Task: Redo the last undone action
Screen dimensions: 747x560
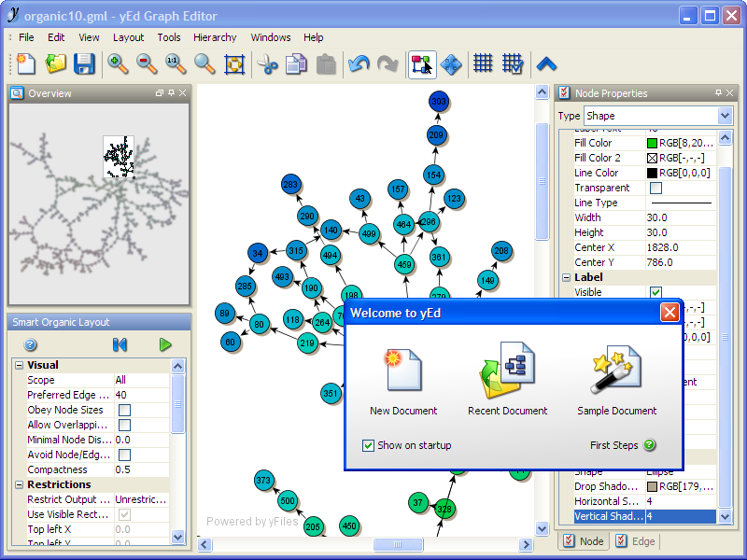Action: point(388,63)
